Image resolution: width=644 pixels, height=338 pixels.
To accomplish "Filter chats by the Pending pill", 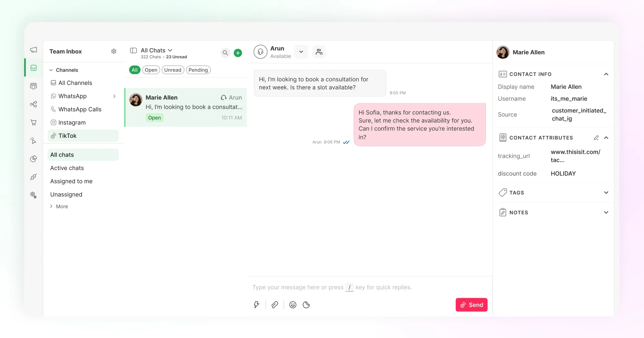I will point(198,70).
